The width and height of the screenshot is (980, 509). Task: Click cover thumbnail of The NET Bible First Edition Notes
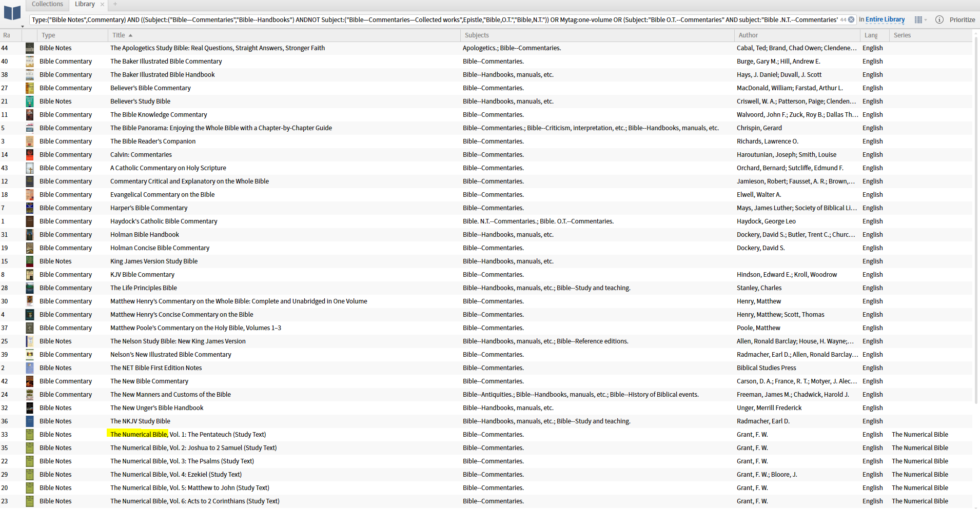(x=30, y=368)
